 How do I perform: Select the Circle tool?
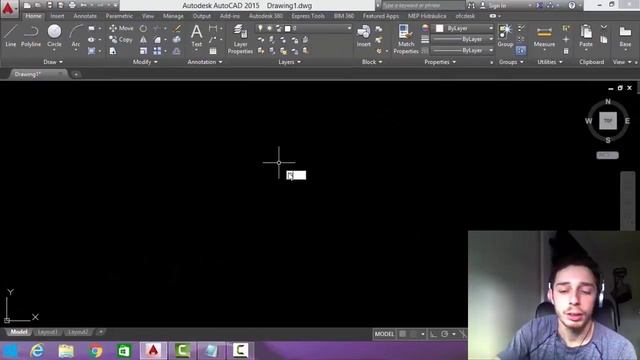[54, 36]
